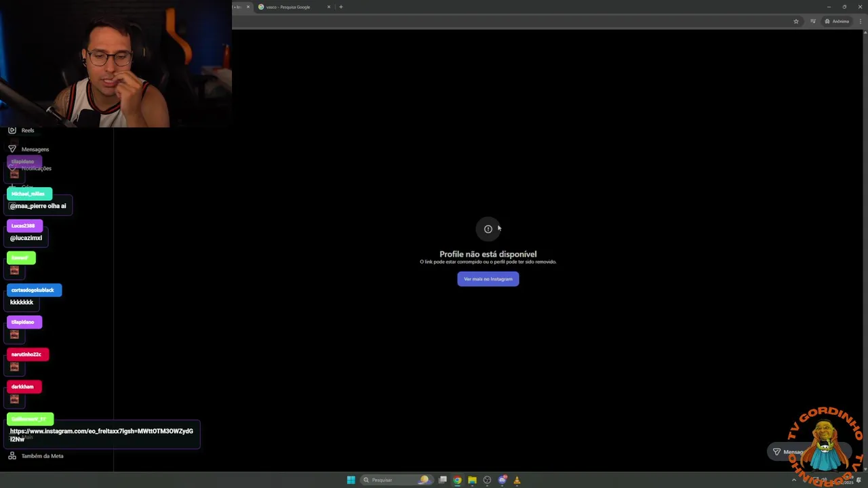Click the "Ver mais no Instagram" button
The height and width of the screenshot is (488, 868).
click(488, 279)
